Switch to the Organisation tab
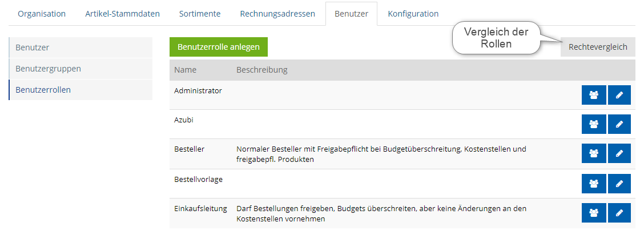 click(42, 14)
